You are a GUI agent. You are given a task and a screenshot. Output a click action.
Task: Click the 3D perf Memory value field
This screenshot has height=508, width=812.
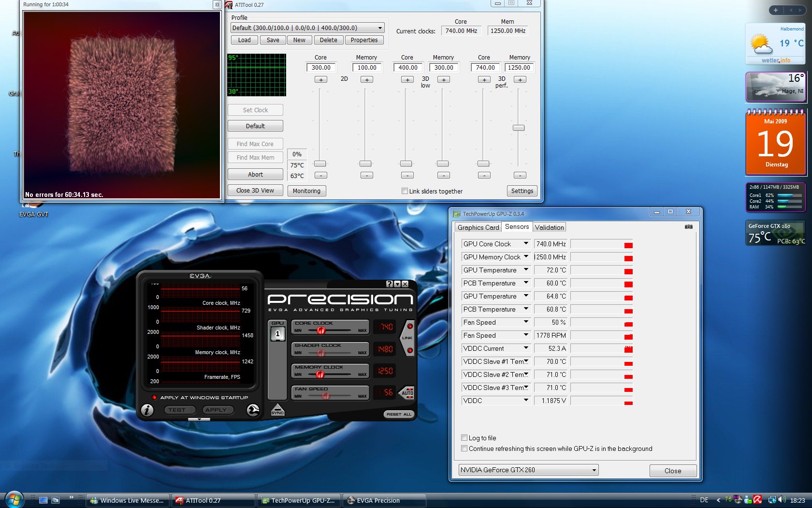(519, 68)
